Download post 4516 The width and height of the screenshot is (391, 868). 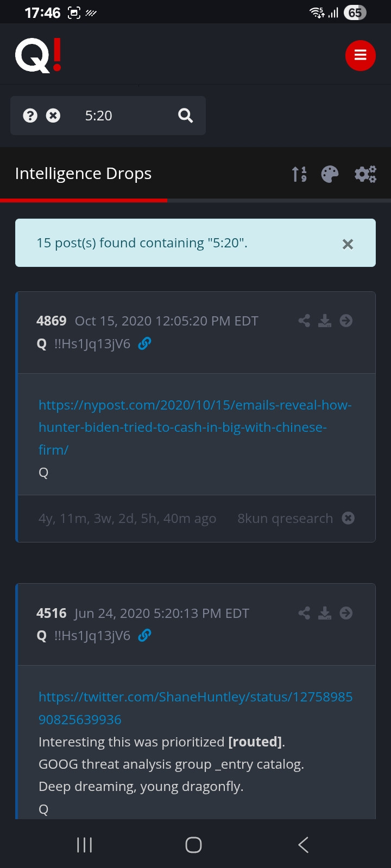pos(325,613)
